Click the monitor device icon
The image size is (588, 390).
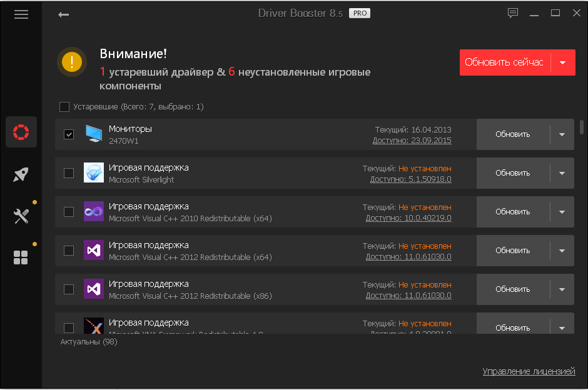coord(93,134)
